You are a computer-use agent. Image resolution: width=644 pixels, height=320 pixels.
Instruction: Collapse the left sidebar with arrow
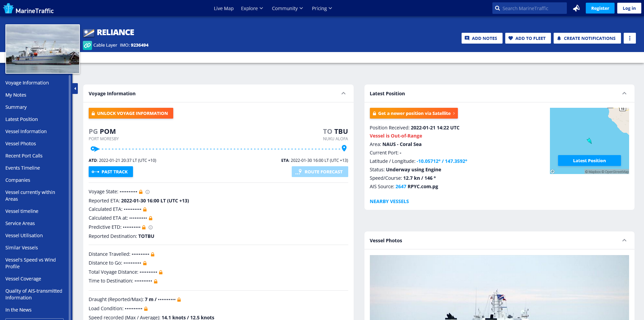click(75, 89)
